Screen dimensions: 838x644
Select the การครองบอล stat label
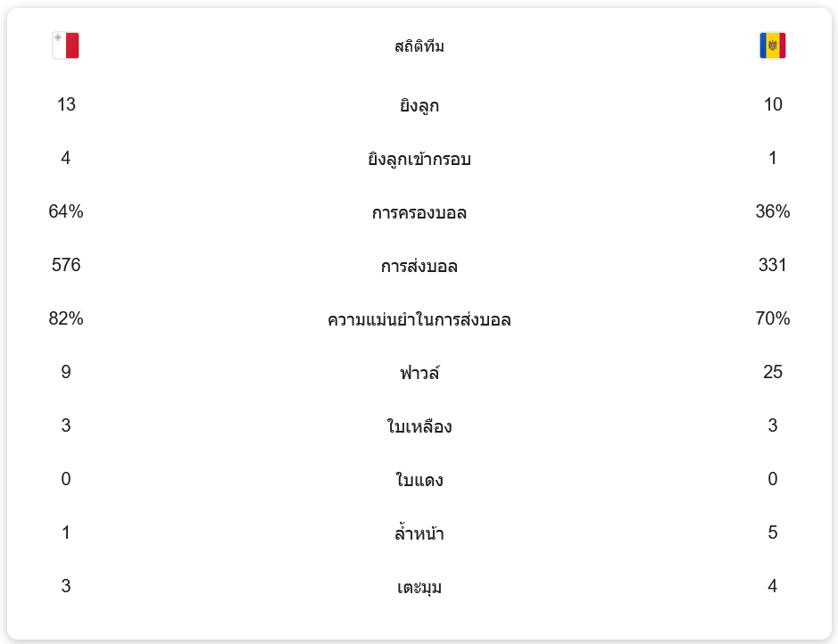419,213
